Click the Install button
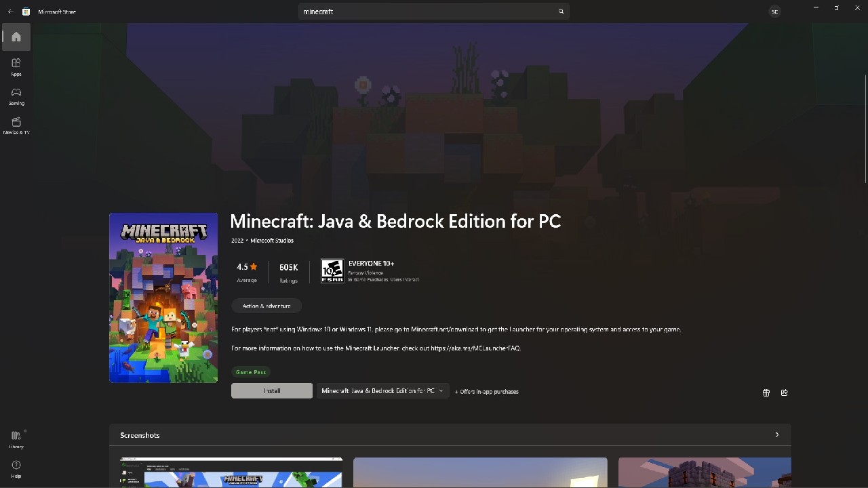Image resolution: width=868 pixels, height=488 pixels. coord(271,390)
